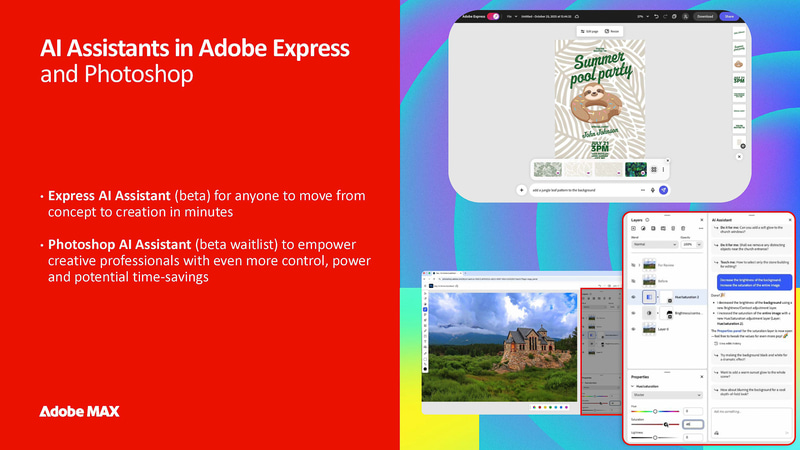Click the attachment icon below AI input
The width and height of the screenshot is (800, 450).
[716, 433]
